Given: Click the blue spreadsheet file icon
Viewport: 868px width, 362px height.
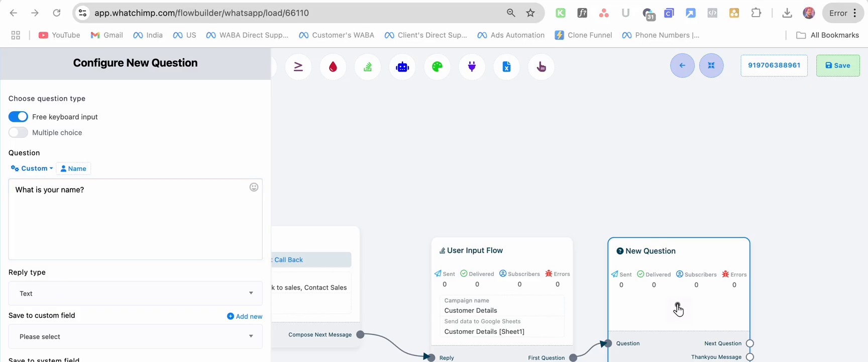Looking at the screenshot, I should tap(506, 67).
